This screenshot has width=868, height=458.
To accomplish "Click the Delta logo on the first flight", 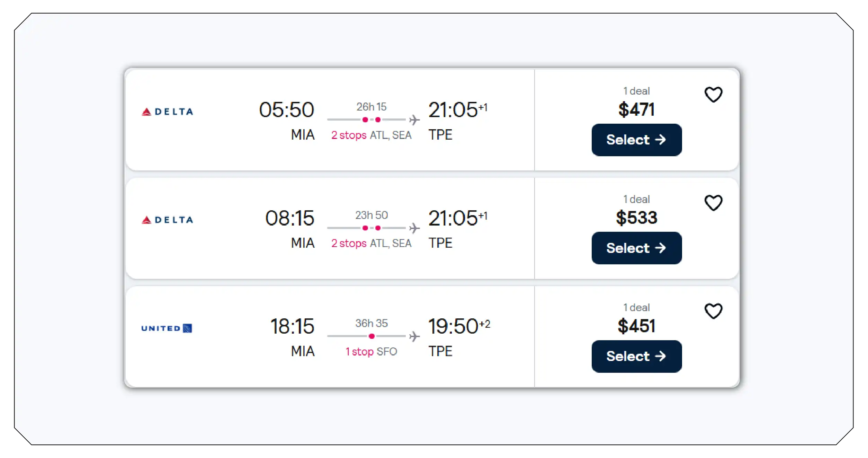I will coord(167,111).
